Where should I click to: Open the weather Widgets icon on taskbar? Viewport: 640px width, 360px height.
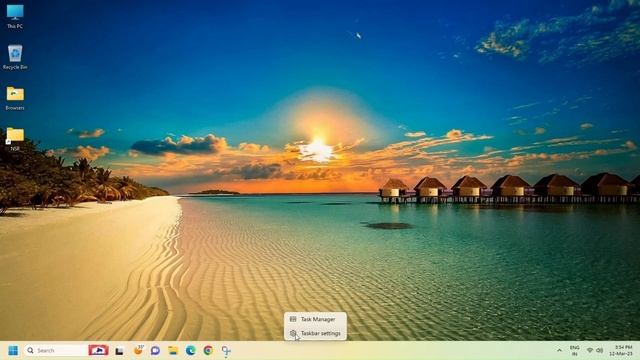(138, 350)
